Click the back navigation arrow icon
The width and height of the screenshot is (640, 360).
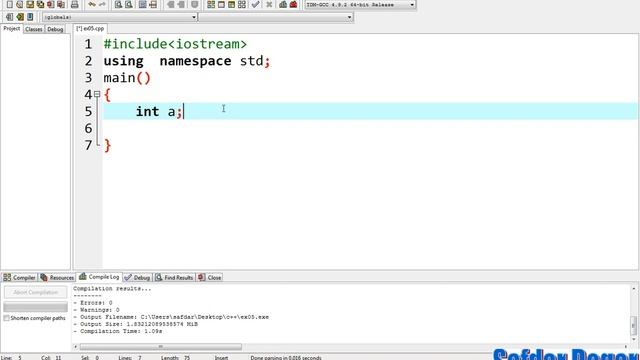(x=171, y=4)
